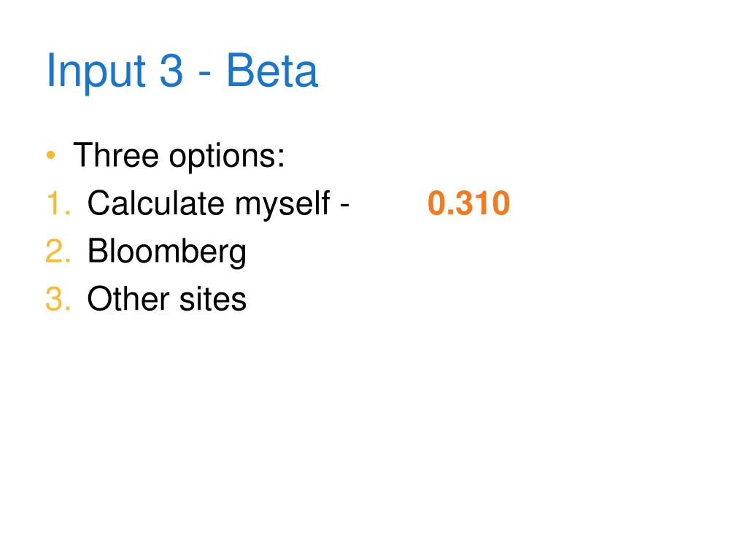Image resolution: width=747 pixels, height=560 pixels.
Task: Select the word 'Other' in item three
Action: pyautogui.click(x=128, y=298)
